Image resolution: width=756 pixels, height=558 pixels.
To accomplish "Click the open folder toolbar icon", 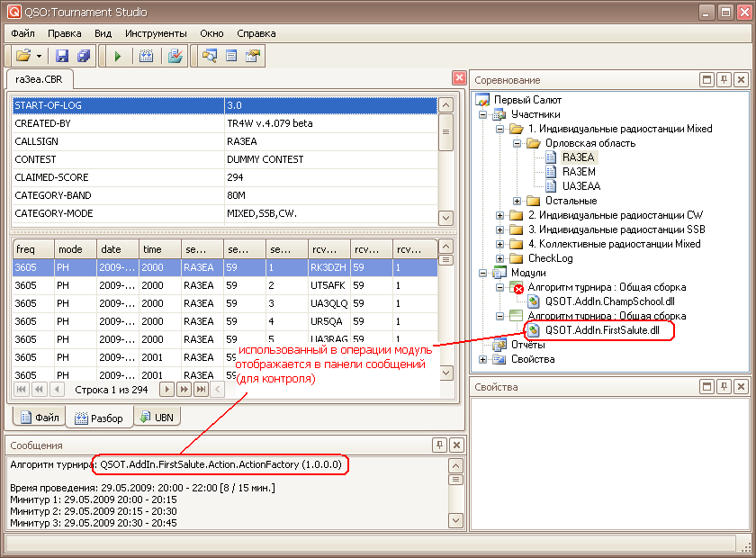I will point(22,56).
